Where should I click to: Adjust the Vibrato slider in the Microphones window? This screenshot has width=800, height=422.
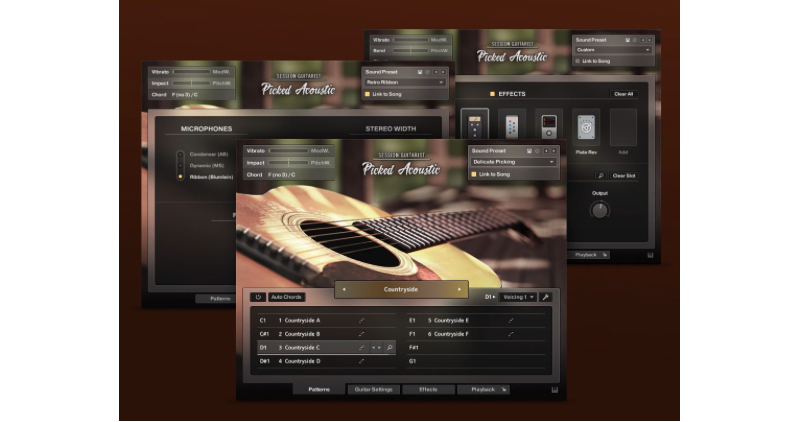pos(192,72)
